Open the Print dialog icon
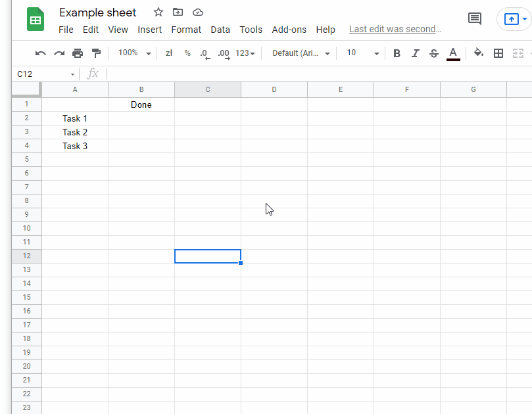This screenshot has width=532, height=414. (x=77, y=53)
